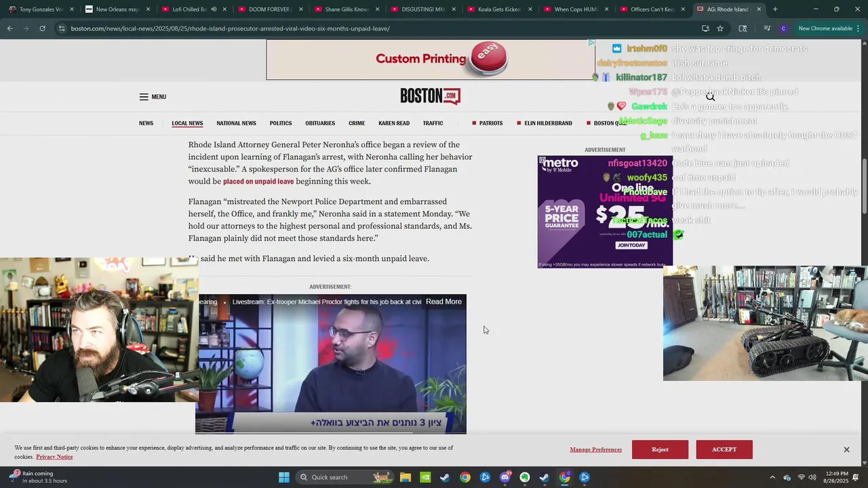Click the Custom Printing banner ad
Image resolution: width=868 pixels, height=488 pixels.
tap(431, 60)
